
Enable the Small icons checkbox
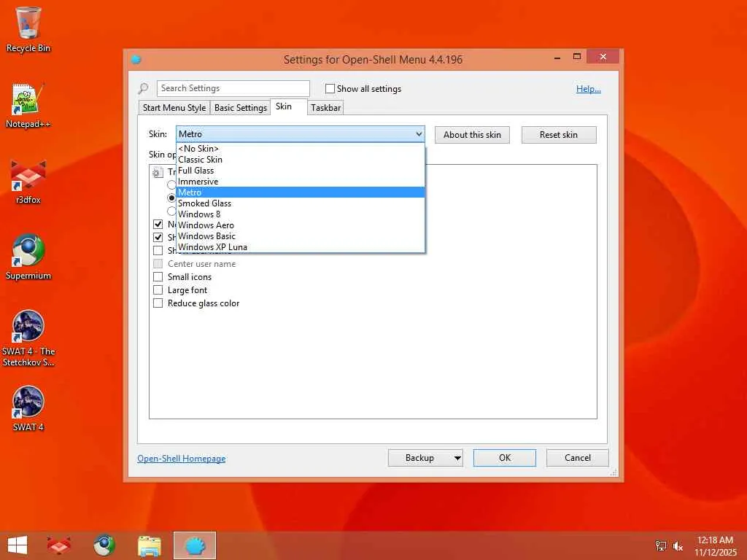(158, 276)
